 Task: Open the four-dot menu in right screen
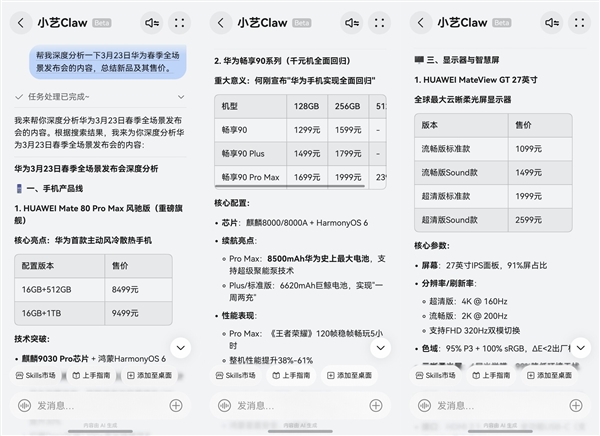pos(579,22)
